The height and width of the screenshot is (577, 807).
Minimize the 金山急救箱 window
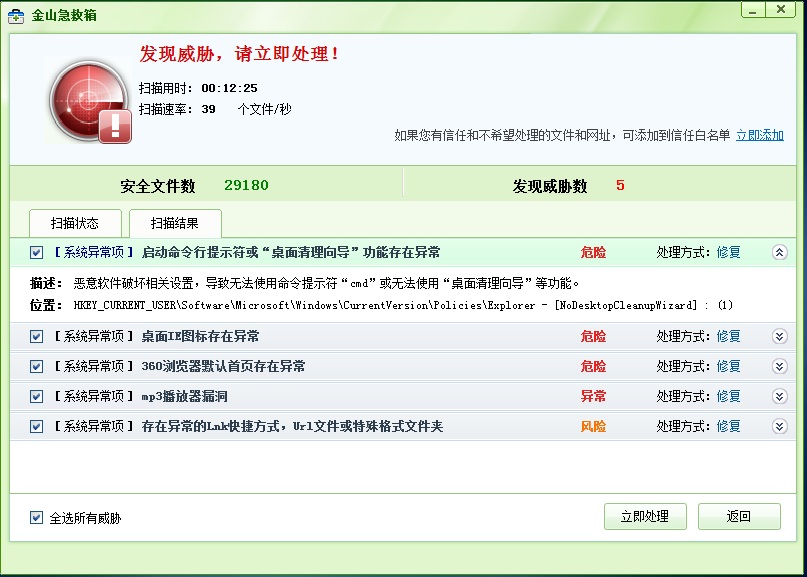(x=753, y=10)
